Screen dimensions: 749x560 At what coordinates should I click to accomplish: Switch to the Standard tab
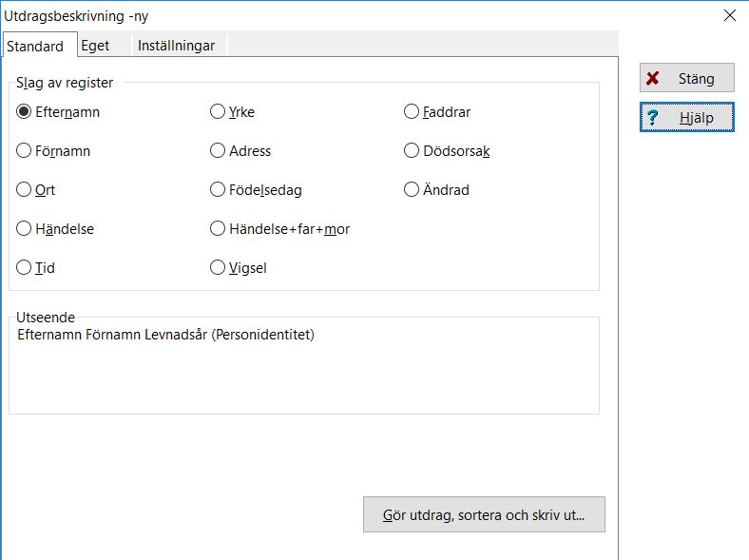pyautogui.click(x=35, y=46)
